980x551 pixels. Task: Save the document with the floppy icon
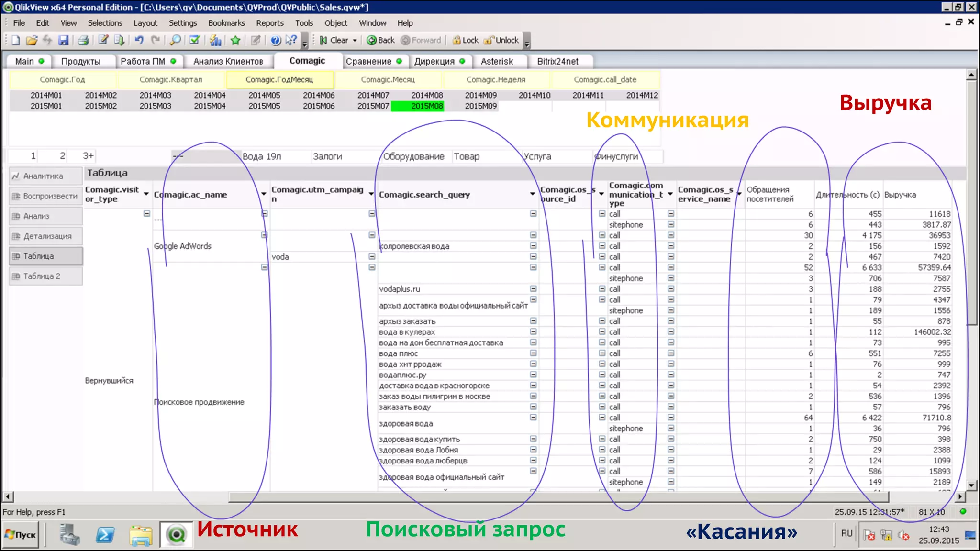click(x=63, y=40)
